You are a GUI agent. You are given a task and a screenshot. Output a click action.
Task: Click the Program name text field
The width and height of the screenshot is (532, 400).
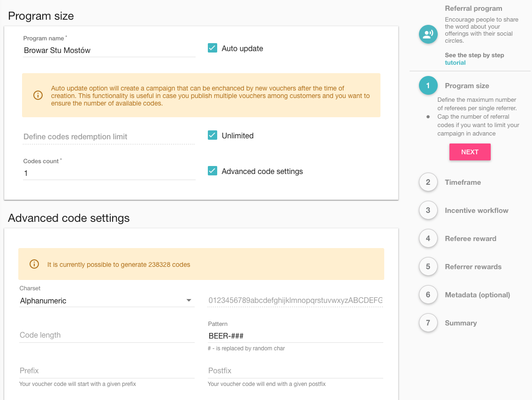tap(109, 50)
